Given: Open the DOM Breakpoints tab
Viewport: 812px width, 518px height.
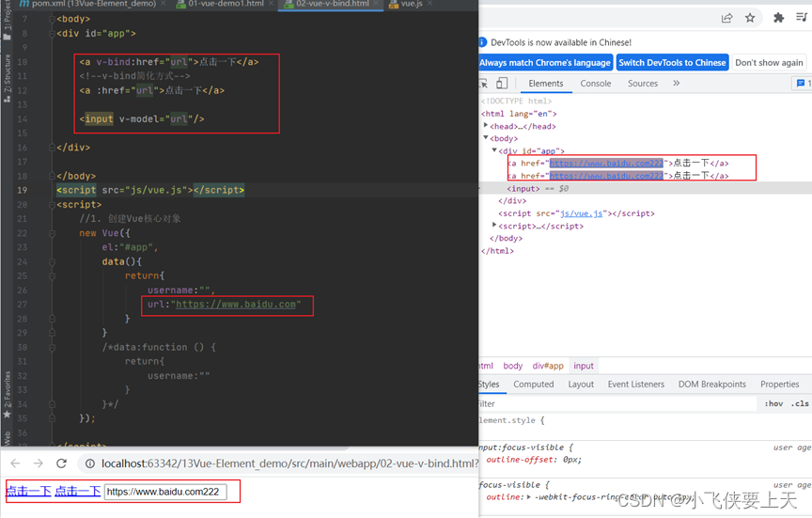Looking at the screenshot, I should [712, 385].
